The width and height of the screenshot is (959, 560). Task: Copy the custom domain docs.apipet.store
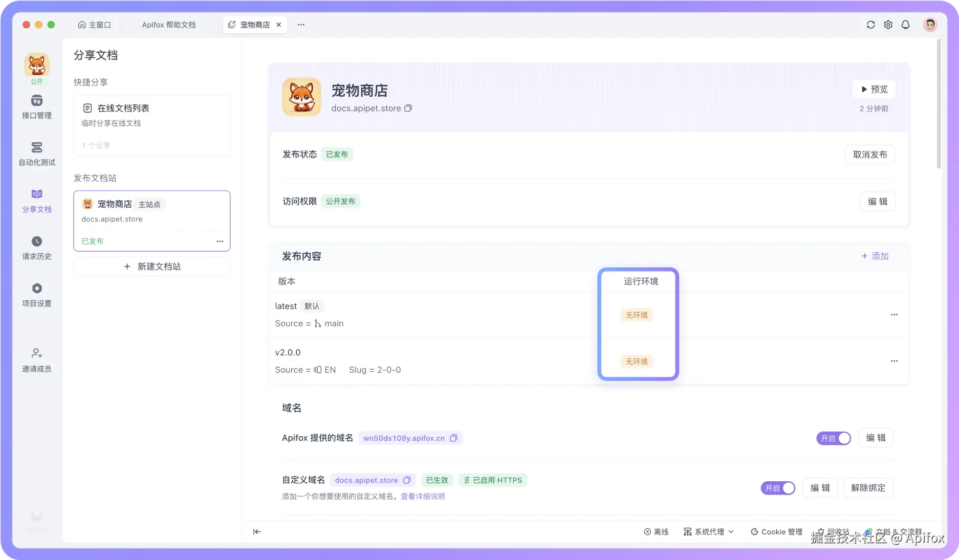pos(407,480)
